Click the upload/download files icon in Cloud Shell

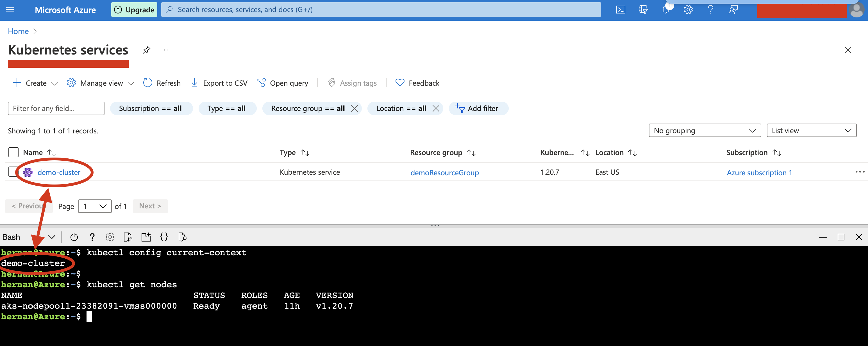128,237
